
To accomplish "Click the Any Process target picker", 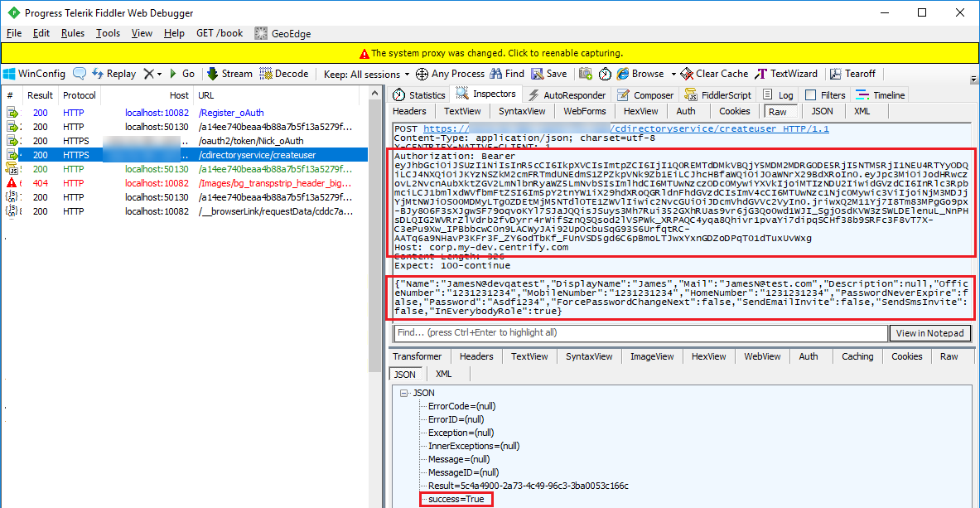I will point(451,74).
